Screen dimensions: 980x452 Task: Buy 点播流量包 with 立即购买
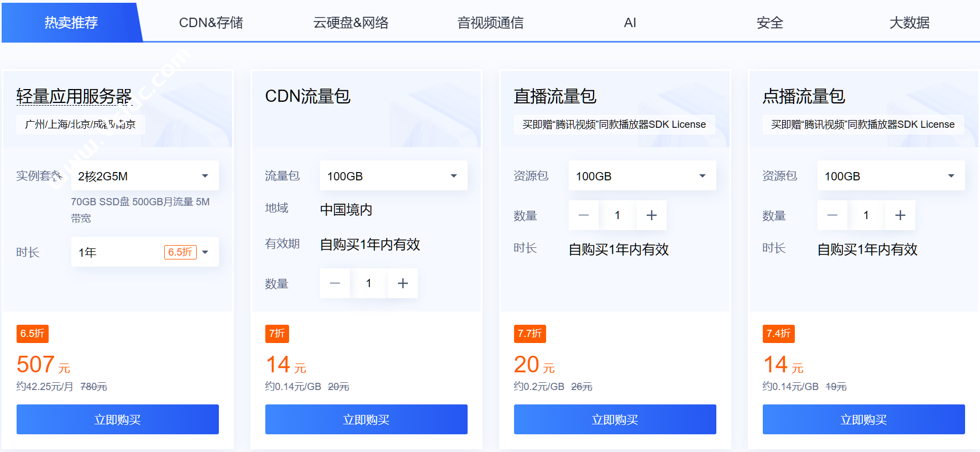pos(864,419)
